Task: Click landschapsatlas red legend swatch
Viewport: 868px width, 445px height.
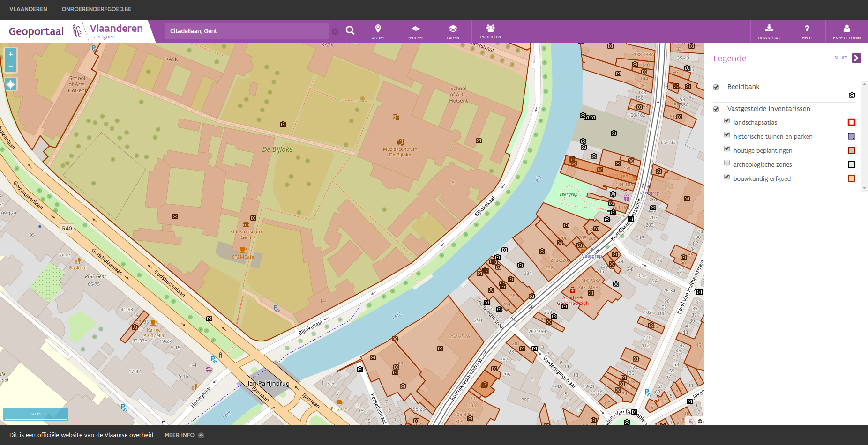Action: point(852,122)
